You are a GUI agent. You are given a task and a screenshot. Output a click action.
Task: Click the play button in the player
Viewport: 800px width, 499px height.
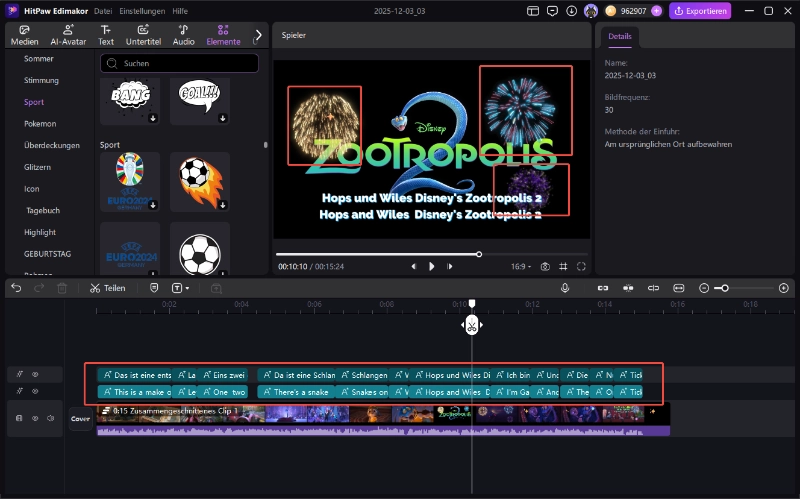pos(432,267)
